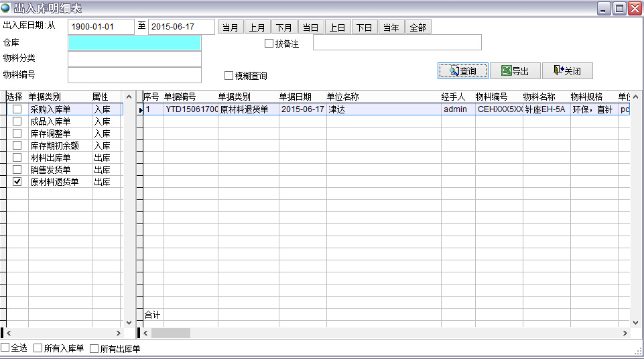Tick the 所有入库单 checkbox

click(x=38, y=348)
